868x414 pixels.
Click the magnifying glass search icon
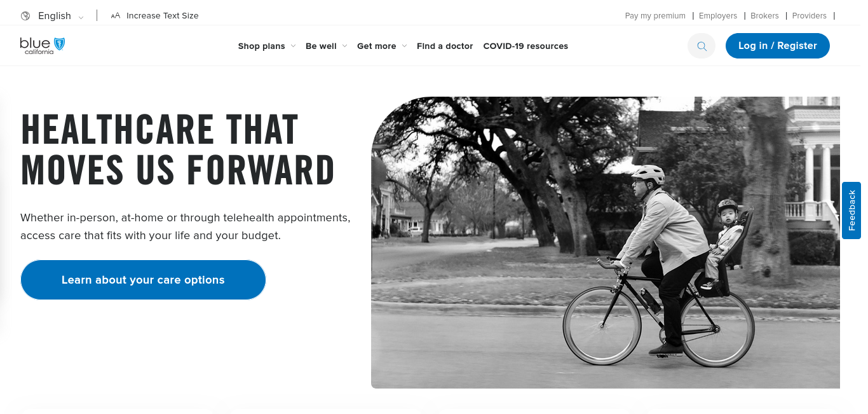click(x=702, y=46)
